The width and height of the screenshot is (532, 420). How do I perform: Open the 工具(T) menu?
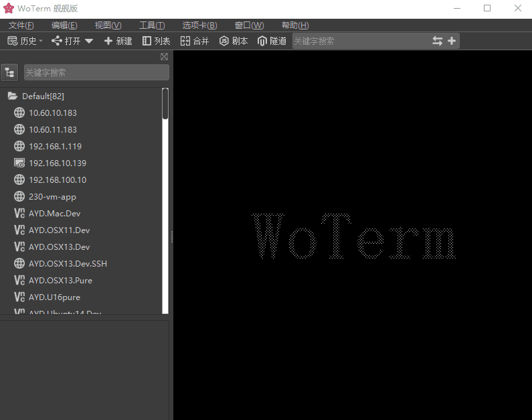(x=152, y=25)
